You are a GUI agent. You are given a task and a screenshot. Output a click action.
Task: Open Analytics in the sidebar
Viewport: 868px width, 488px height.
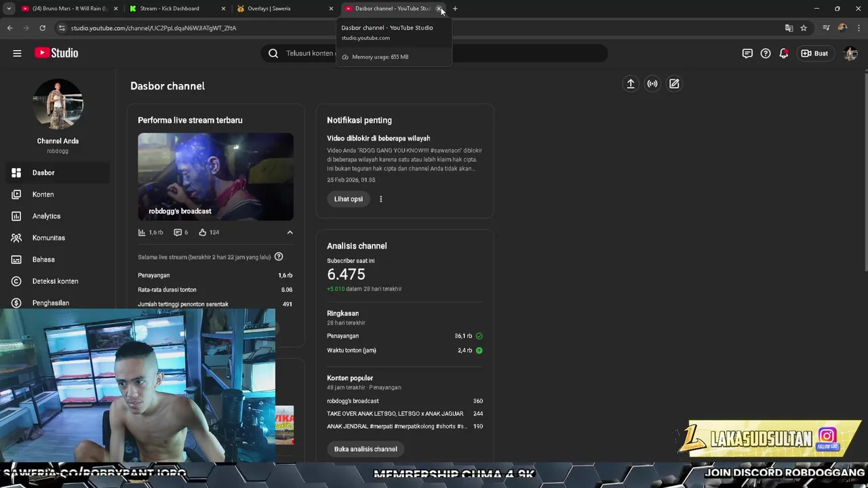[x=58, y=216]
